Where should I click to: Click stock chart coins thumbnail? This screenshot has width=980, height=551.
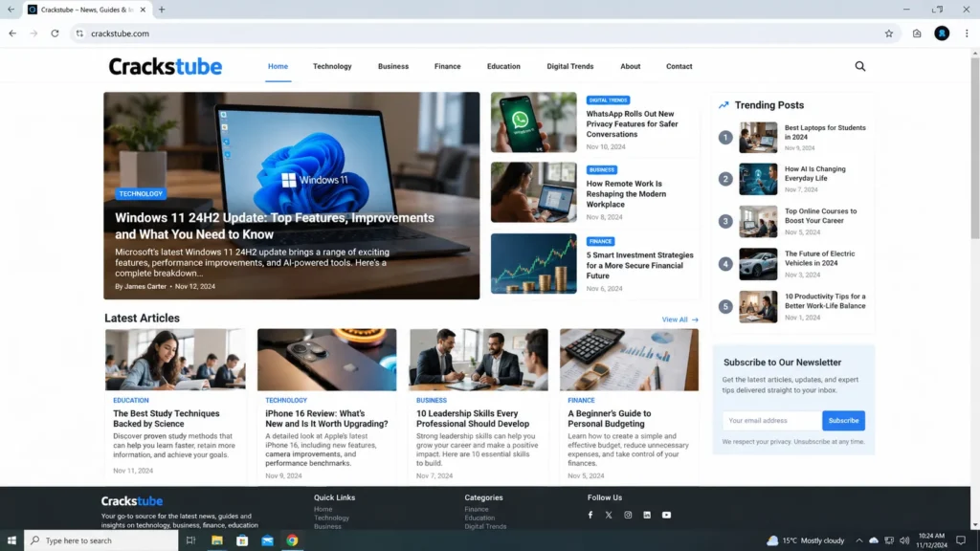534,264
